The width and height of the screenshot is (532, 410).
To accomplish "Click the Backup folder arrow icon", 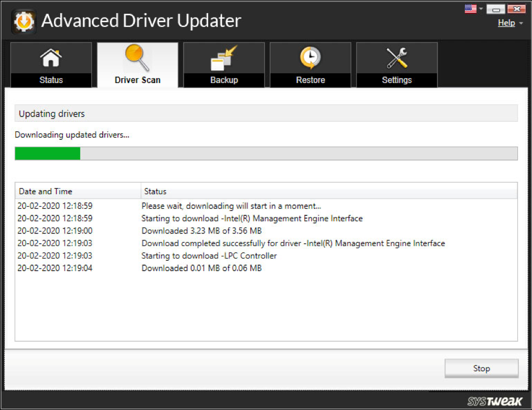I will (x=224, y=58).
